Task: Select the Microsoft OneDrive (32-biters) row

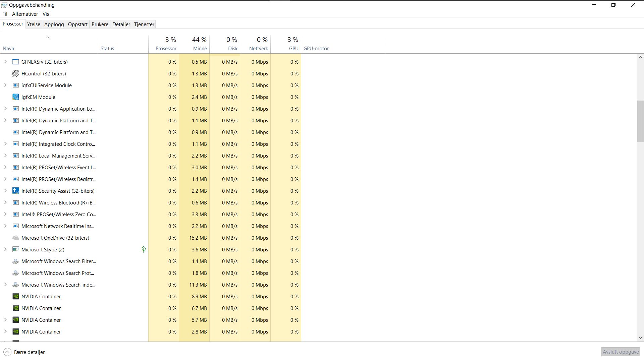Action: coord(151,238)
